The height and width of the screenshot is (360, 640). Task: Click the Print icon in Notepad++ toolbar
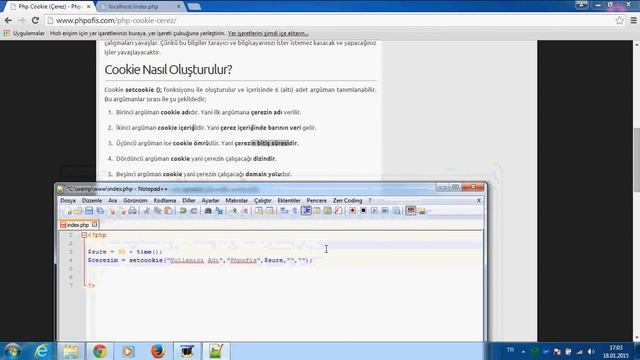(132, 211)
